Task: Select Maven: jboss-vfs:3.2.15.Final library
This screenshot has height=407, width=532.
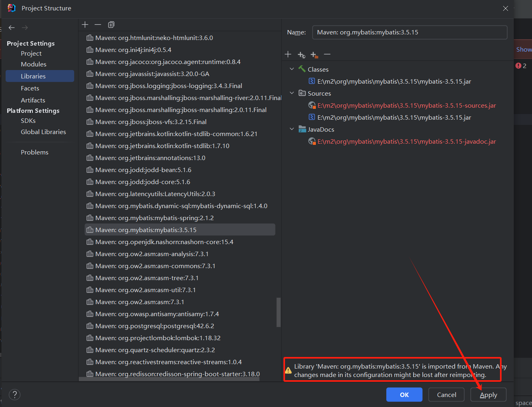Action: coord(151,122)
